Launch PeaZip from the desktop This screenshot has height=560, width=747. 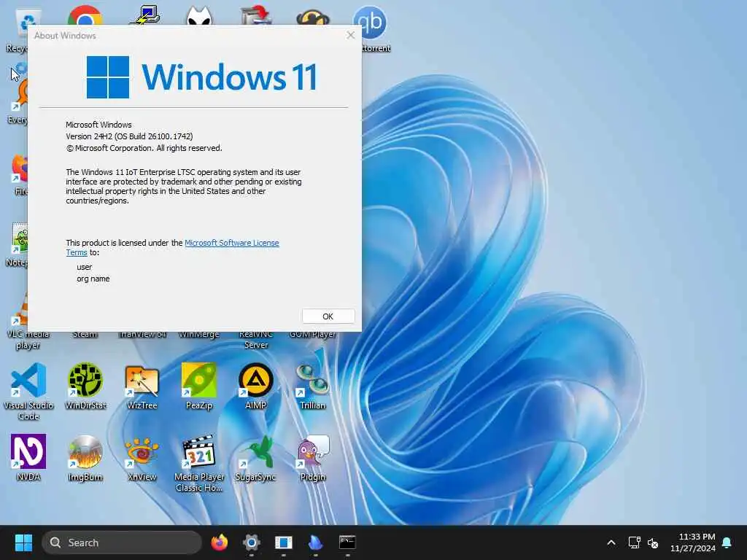(198, 386)
